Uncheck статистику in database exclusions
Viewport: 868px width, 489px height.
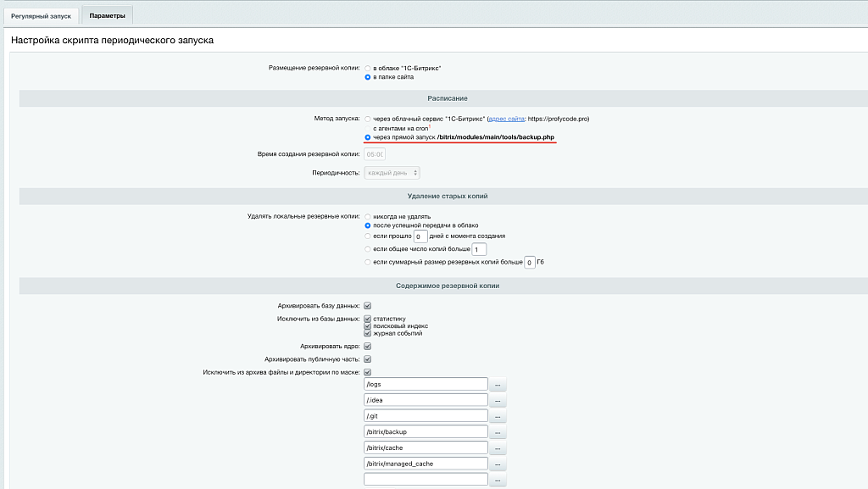368,320
